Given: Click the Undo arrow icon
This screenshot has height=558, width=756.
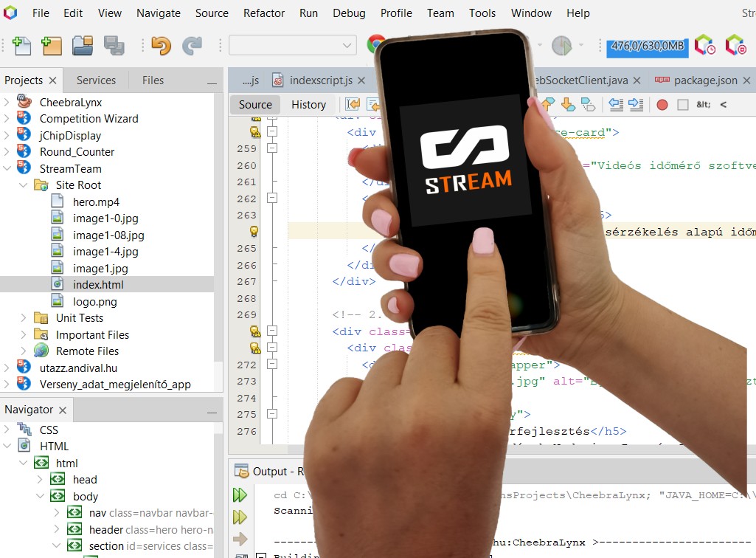Looking at the screenshot, I should [x=160, y=46].
